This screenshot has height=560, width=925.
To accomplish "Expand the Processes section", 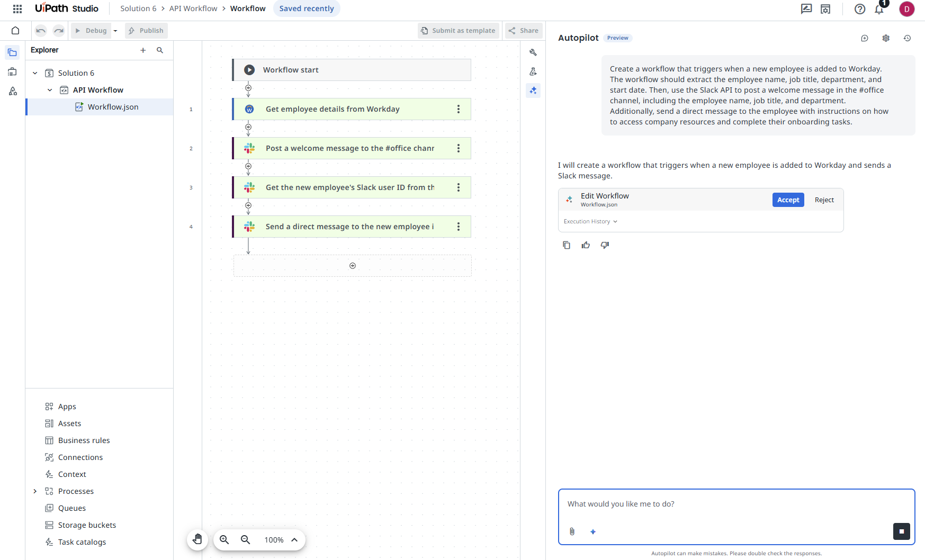I will point(35,491).
